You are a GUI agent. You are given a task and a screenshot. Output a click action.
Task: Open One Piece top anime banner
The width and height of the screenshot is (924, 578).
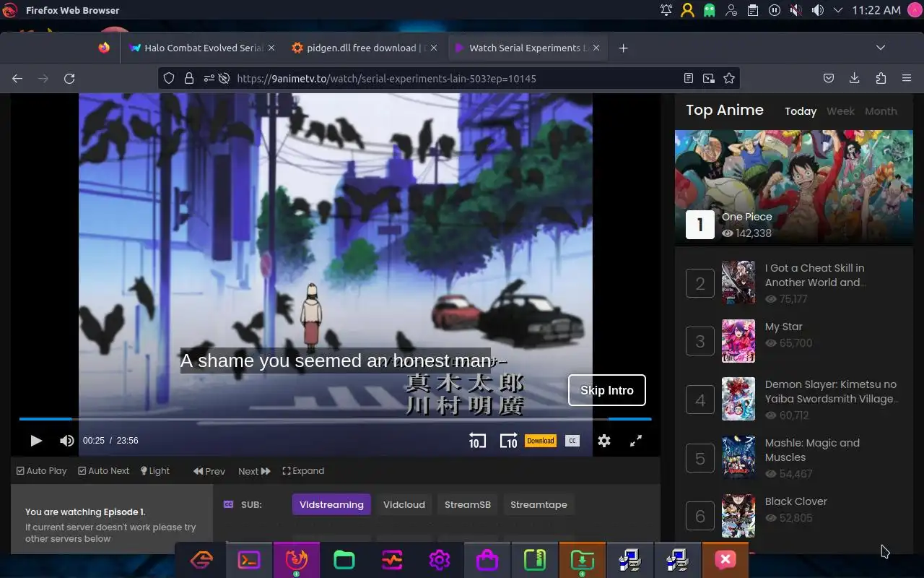(x=793, y=187)
